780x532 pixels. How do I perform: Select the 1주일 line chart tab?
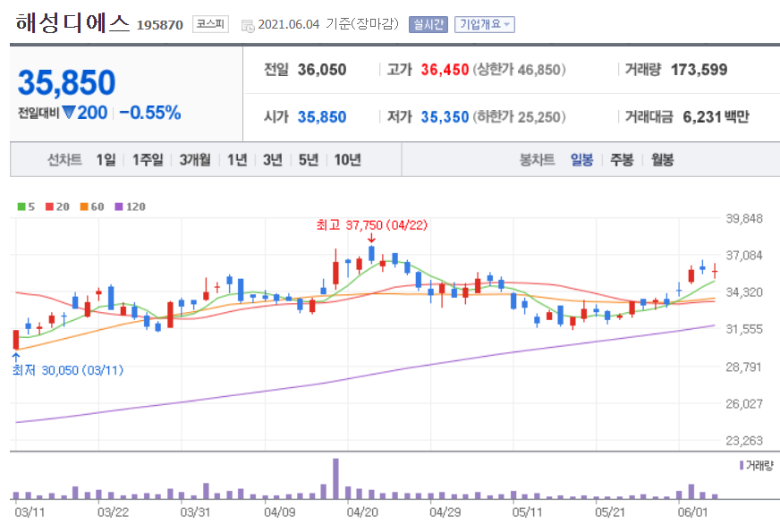[x=148, y=159]
